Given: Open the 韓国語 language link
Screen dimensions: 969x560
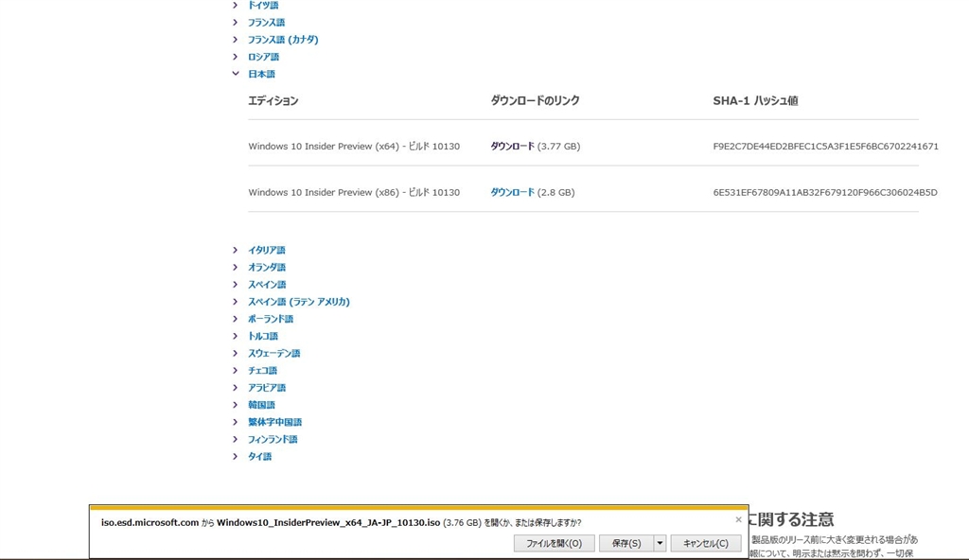Looking at the screenshot, I should pos(261,405).
